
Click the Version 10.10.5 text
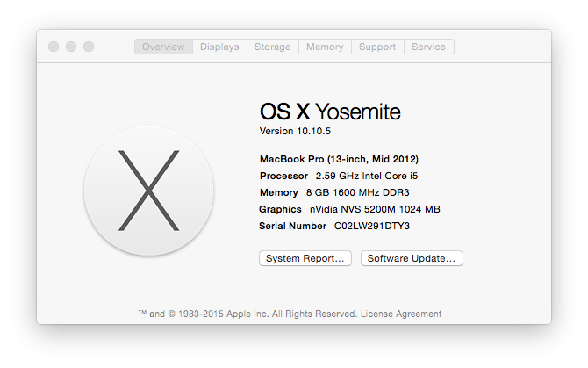(x=294, y=131)
